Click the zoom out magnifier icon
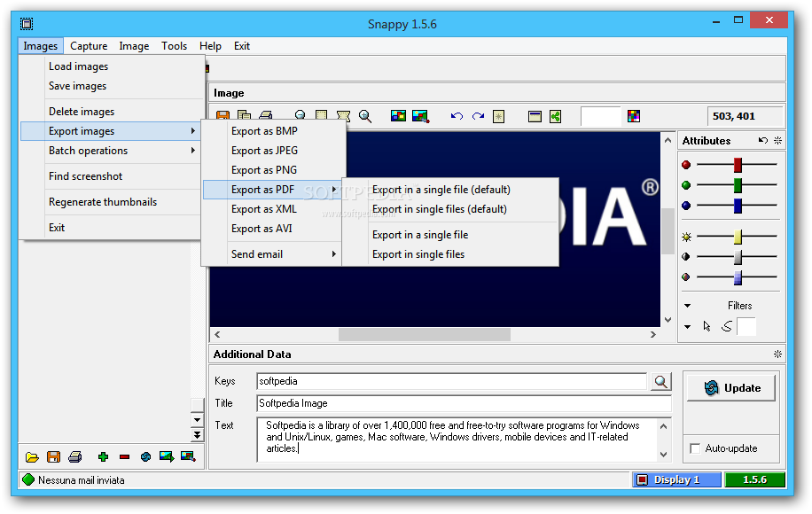The image size is (812, 514). 300,116
